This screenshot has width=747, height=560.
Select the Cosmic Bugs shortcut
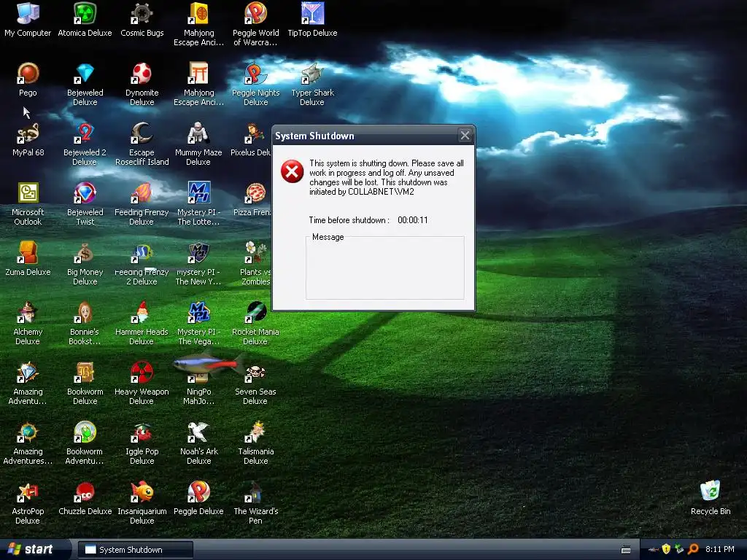coord(142,20)
